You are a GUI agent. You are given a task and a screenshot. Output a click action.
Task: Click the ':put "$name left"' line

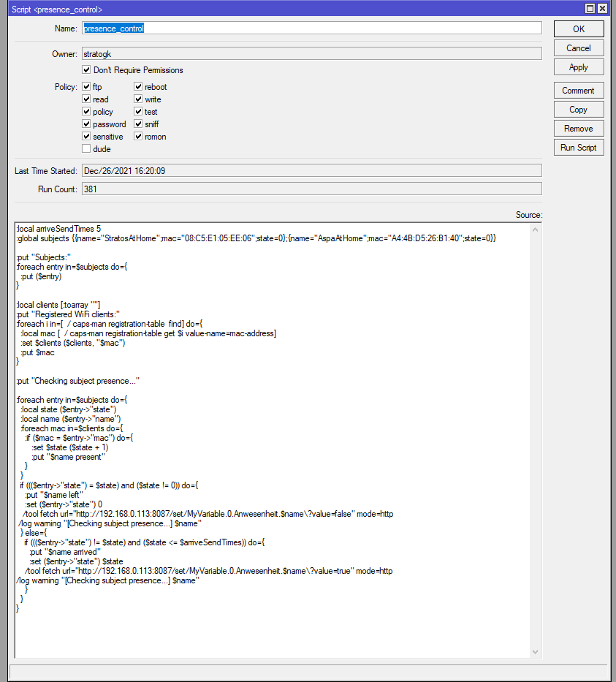(x=54, y=496)
